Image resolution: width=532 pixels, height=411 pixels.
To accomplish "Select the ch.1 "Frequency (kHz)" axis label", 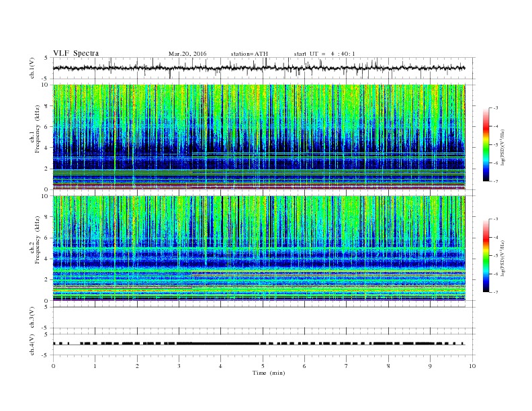I will pyautogui.click(x=38, y=128).
